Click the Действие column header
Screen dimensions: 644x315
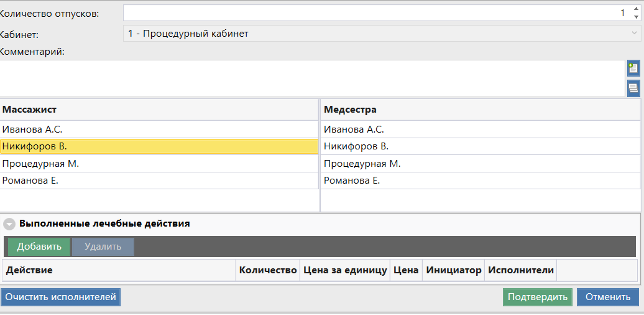pyautogui.click(x=118, y=270)
